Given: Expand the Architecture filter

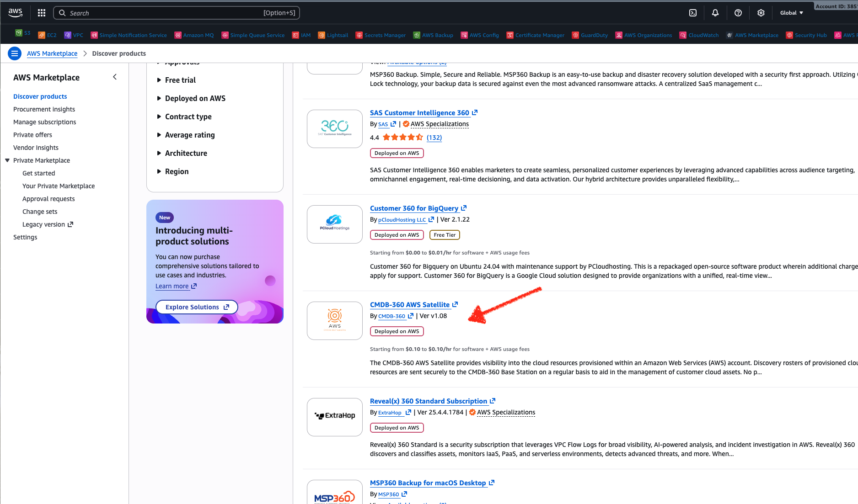Looking at the screenshot, I should click(182, 153).
